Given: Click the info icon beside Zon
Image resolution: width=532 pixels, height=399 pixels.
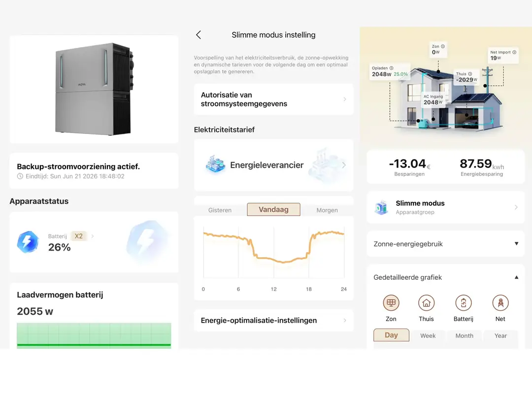Looking at the screenshot, I should pos(443,46).
